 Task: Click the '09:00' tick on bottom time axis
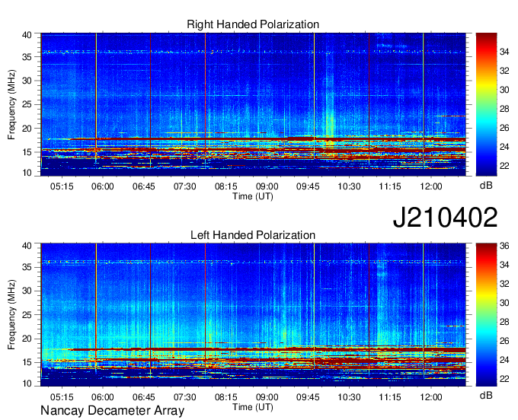267,397
